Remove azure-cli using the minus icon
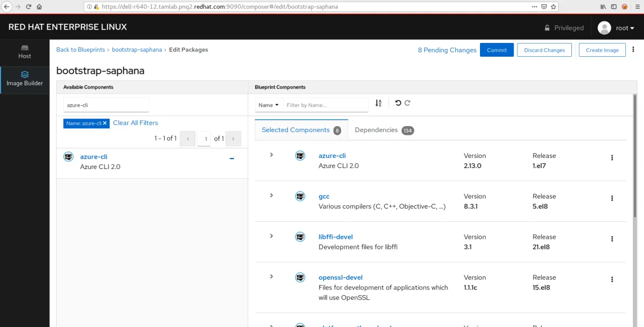Image resolution: width=644 pixels, height=327 pixels. [x=232, y=159]
